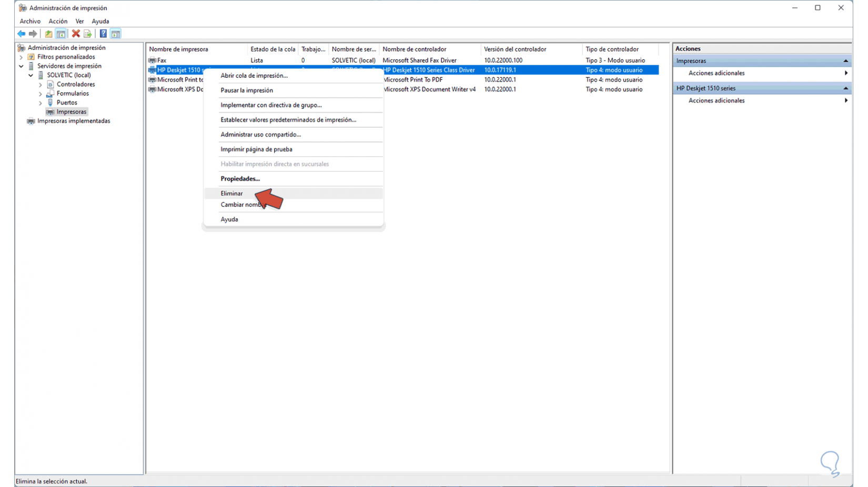Select Servidores de impresión in the tree

pos(69,66)
